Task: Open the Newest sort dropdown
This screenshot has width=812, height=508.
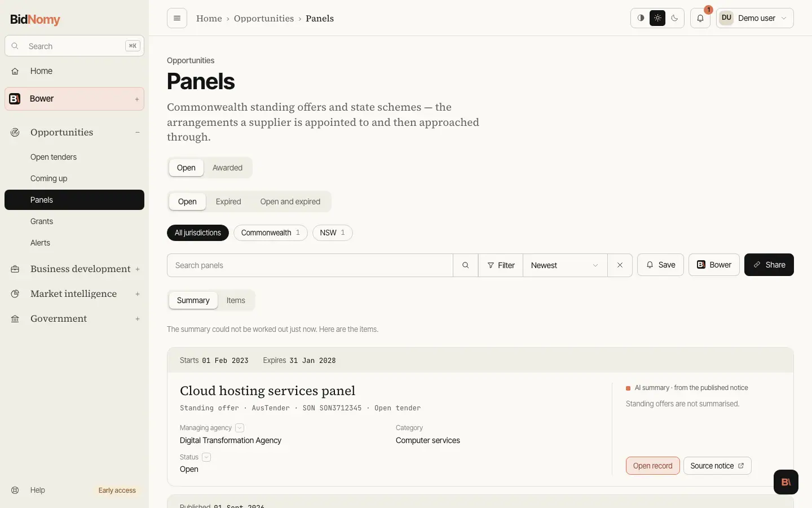Action: click(565, 265)
